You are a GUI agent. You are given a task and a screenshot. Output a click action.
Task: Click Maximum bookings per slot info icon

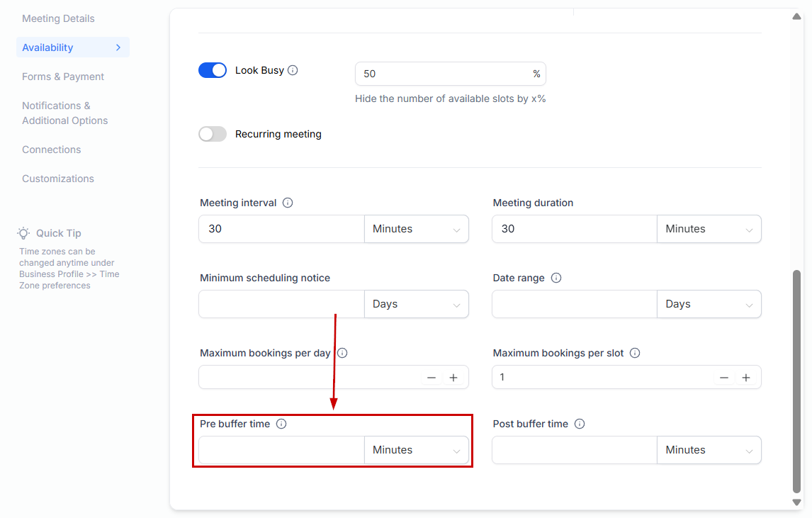(635, 353)
